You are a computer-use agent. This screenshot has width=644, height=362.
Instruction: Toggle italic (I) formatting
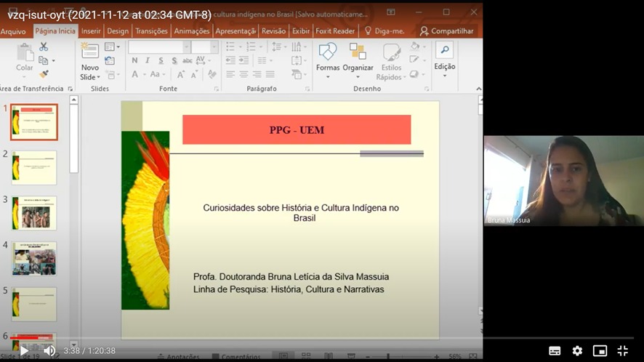(148, 60)
